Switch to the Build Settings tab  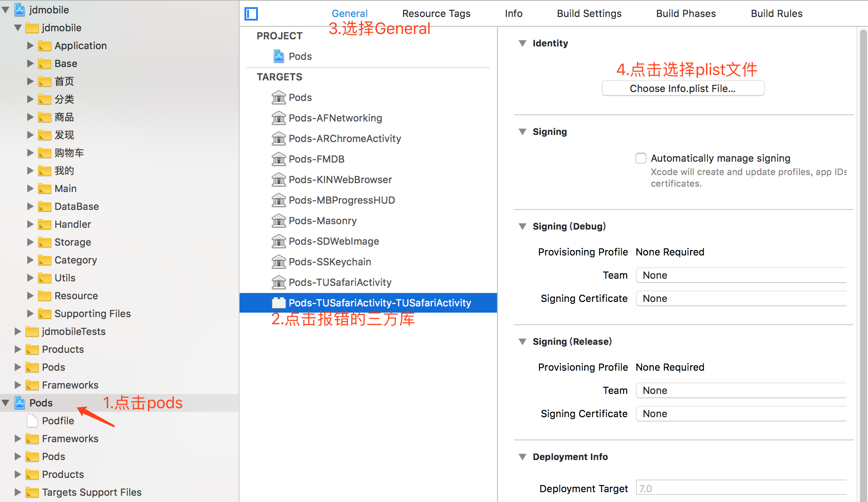(589, 14)
